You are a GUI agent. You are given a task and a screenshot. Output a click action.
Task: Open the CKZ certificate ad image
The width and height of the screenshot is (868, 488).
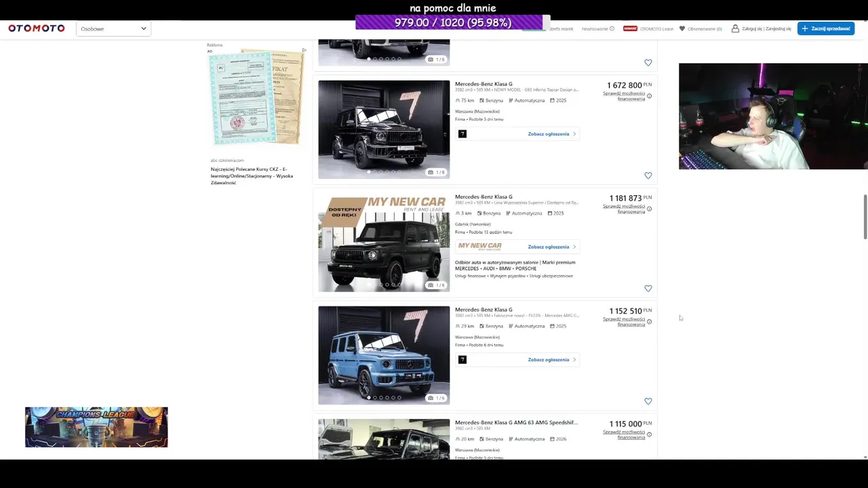coord(256,98)
